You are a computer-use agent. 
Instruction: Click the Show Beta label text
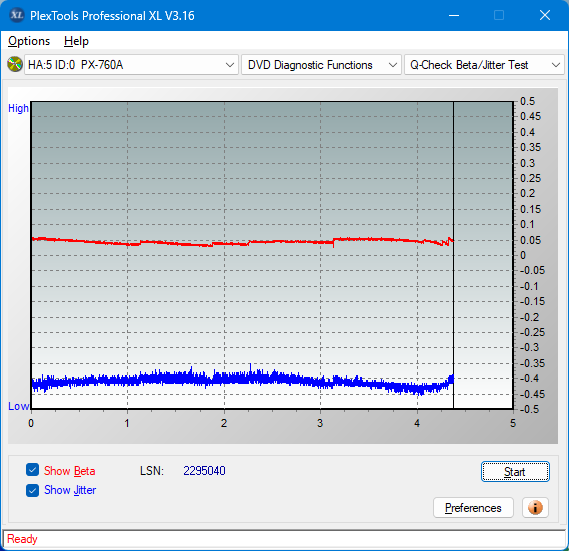(x=70, y=471)
